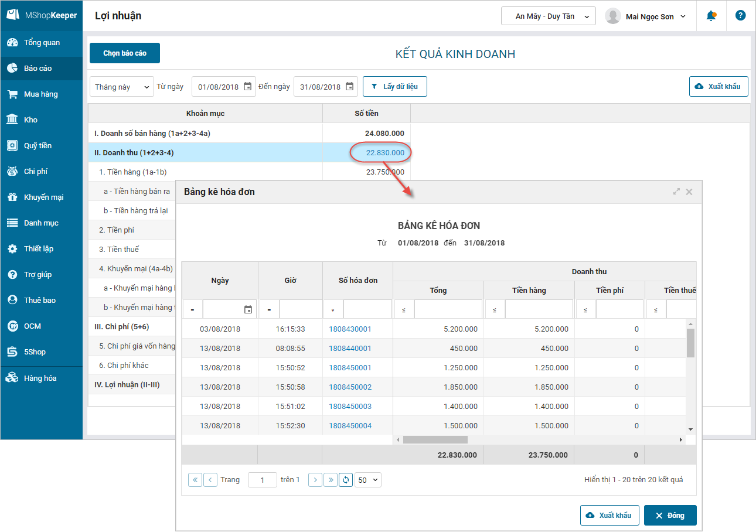This screenshot has height=532, width=756.
Task: Open calendar icon in Đến ngày field
Action: pyautogui.click(x=349, y=87)
